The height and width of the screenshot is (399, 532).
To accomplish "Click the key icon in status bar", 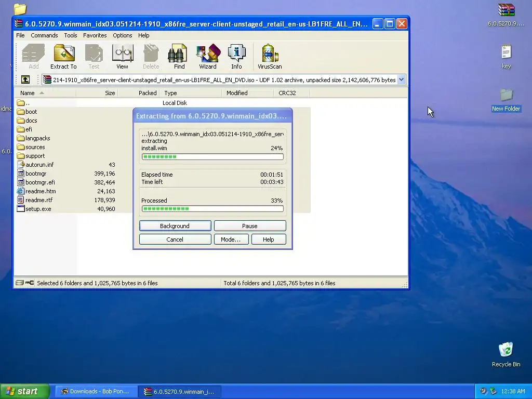I will 30,283.
